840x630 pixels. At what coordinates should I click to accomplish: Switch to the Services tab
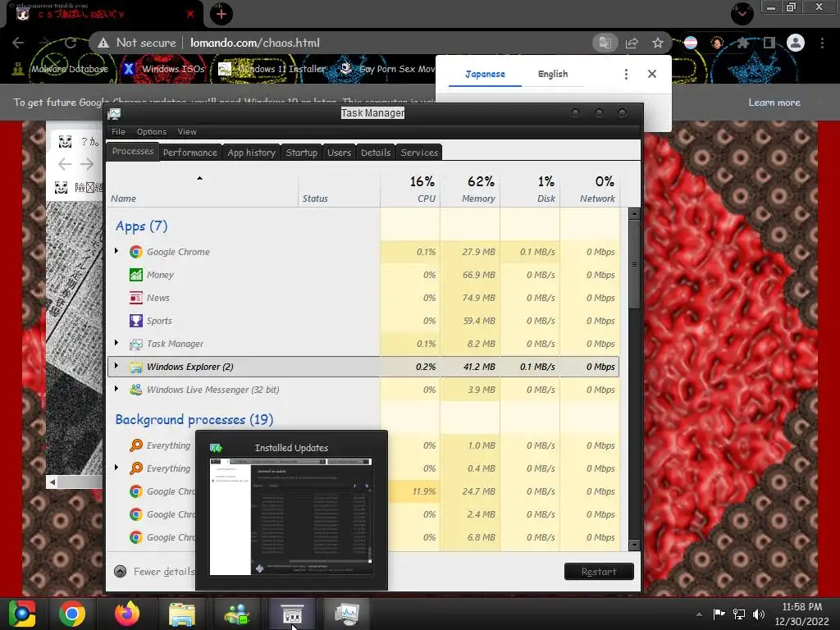pyautogui.click(x=419, y=153)
